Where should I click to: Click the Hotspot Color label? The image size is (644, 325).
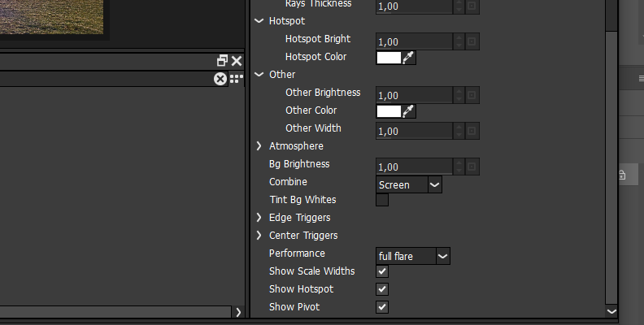[x=315, y=57]
